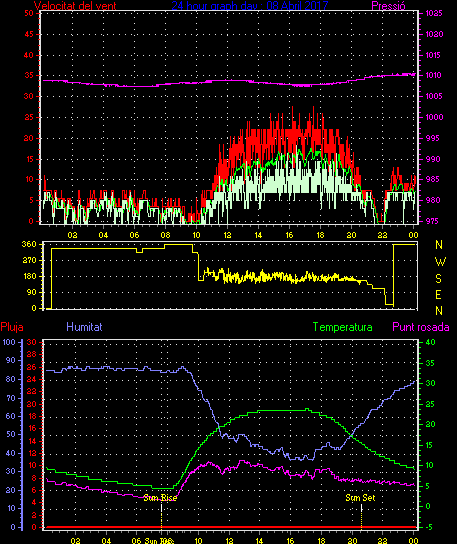The width and height of the screenshot is (457, 544).
Task: Click the red 50 wind speed axis value
Action: [29, 14]
